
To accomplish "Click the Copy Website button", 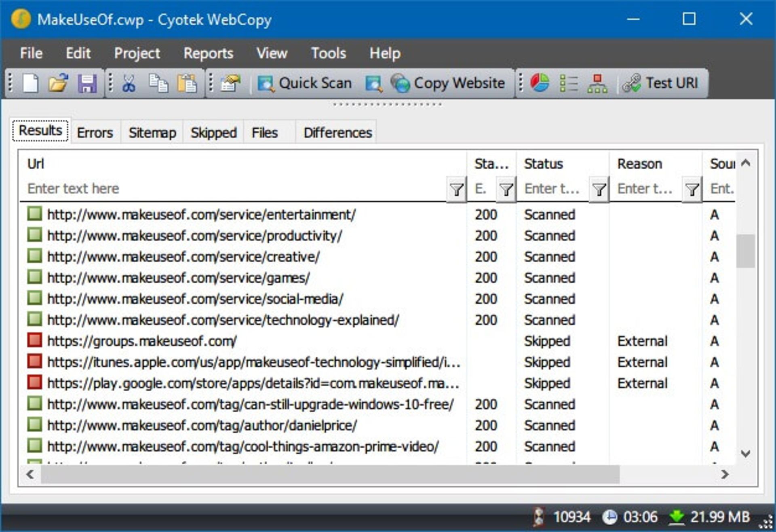I will click(449, 83).
